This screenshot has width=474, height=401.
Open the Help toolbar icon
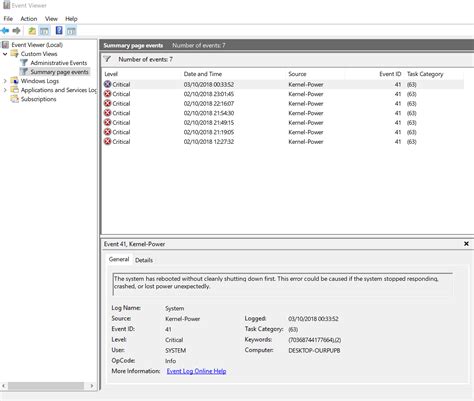click(59, 31)
